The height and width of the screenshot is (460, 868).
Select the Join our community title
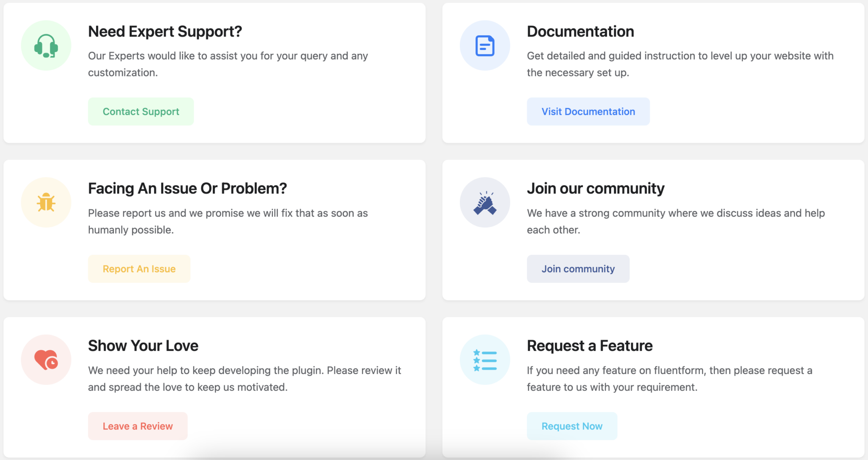point(595,188)
